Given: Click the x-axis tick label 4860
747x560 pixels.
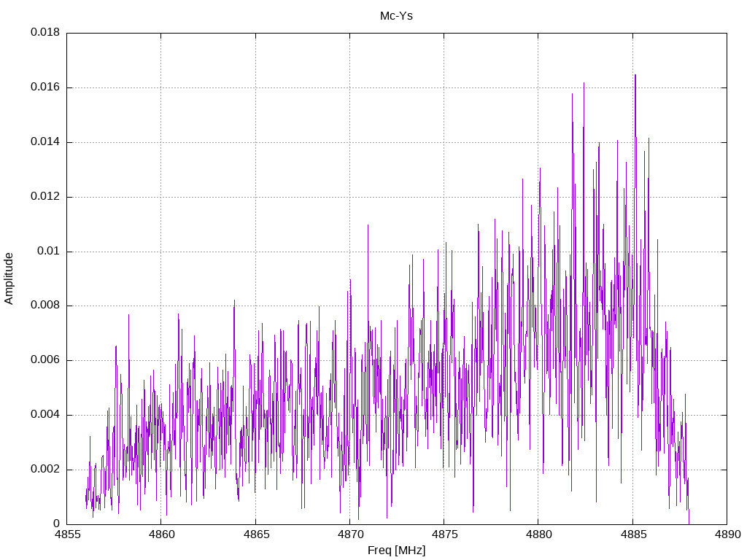Looking at the screenshot, I should pos(161,534).
